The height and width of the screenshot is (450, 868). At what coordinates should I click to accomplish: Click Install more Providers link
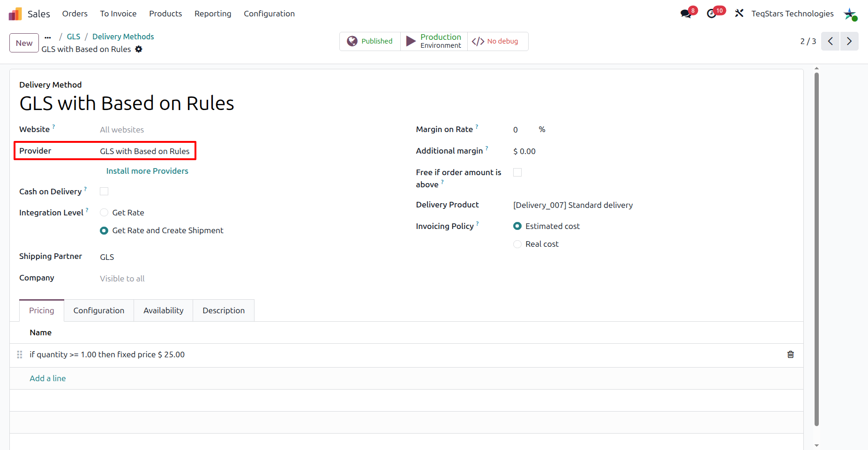tap(147, 171)
